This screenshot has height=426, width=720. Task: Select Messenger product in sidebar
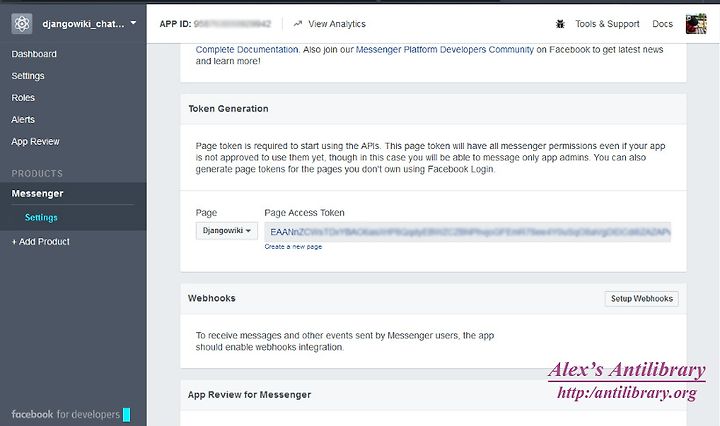click(x=38, y=194)
